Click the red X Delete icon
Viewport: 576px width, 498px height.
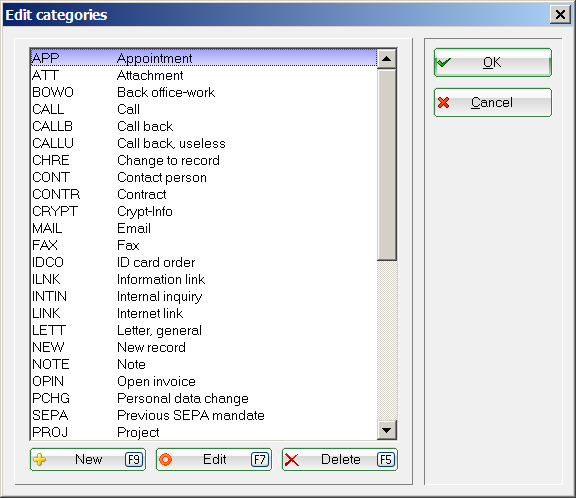point(292,460)
